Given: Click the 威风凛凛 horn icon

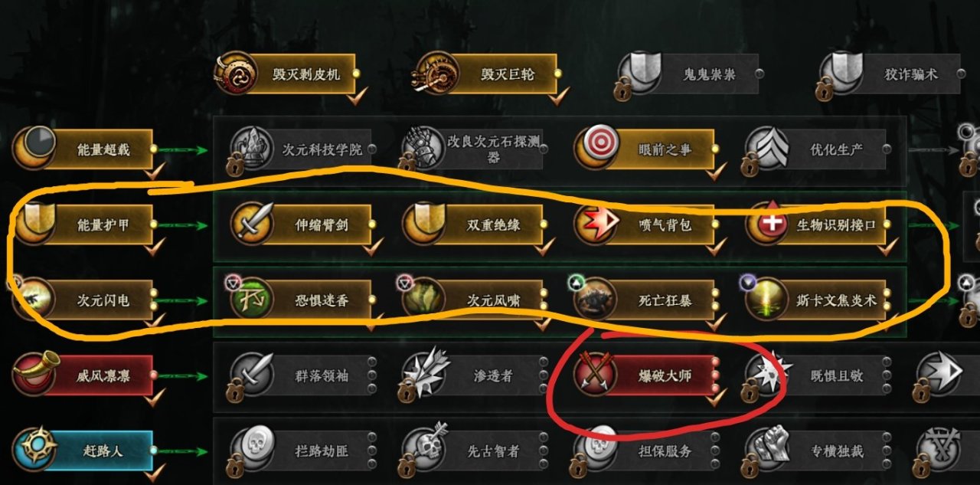Looking at the screenshot, I should (x=33, y=375).
